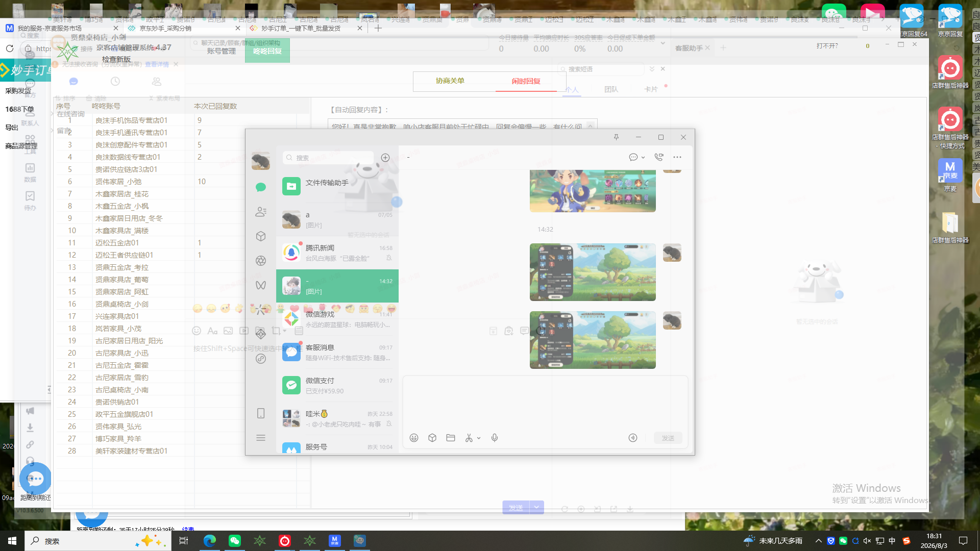
Task: Open the 微信支付 conversation
Action: [337, 386]
